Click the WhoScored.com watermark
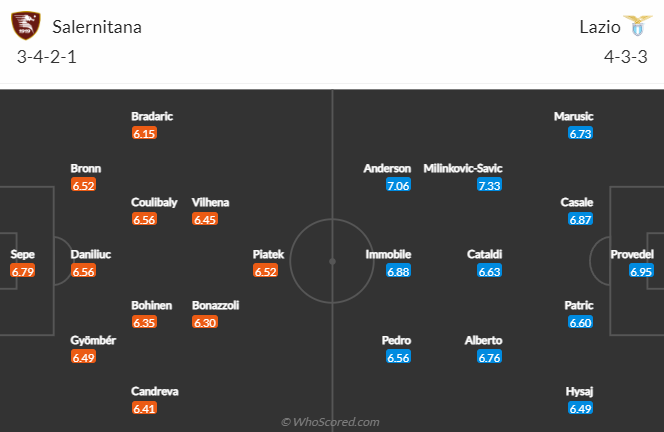Image resolution: width=664 pixels, height=432 pixels. point(330,422)
